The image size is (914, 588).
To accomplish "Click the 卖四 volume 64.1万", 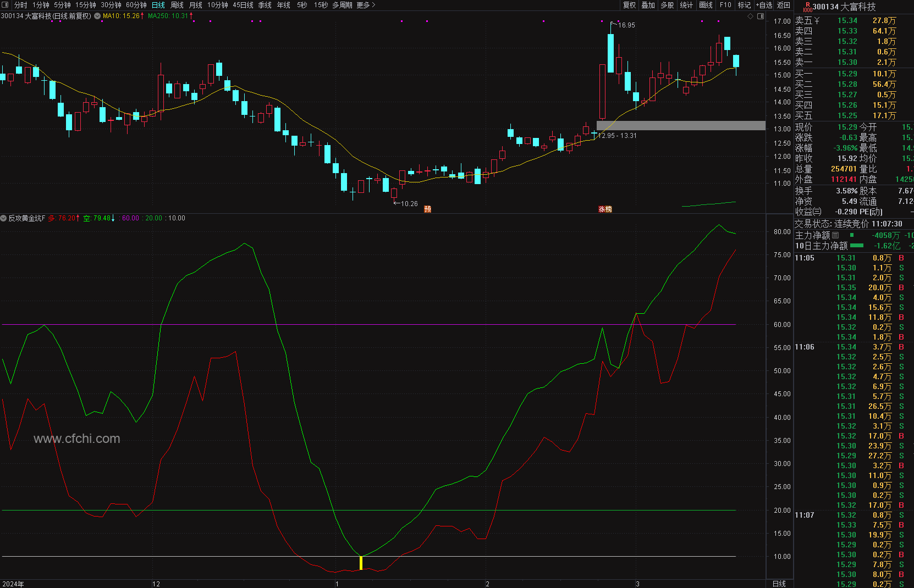I will (x=884, y=31).
